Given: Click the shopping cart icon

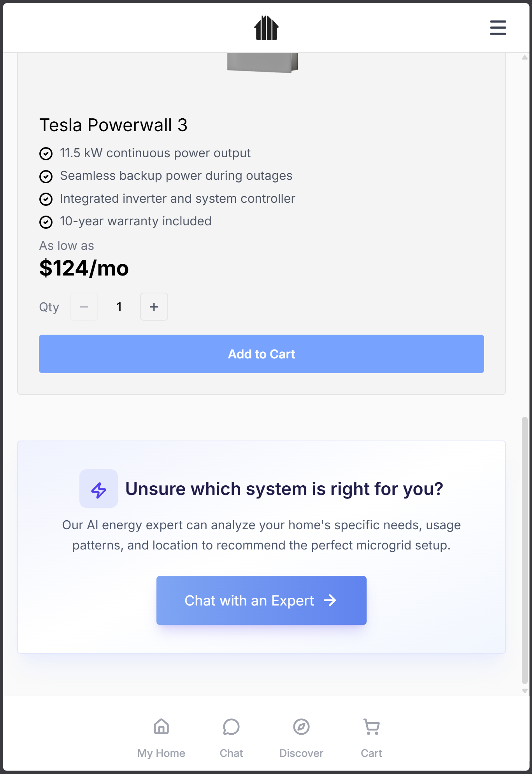Looking at the screenshot, I should [x=371, y=726].
